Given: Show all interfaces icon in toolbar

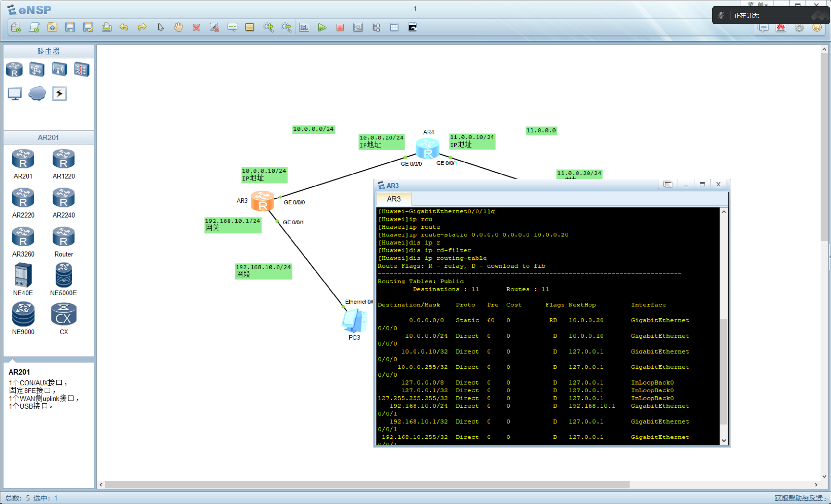Looking at the screenshot, I should (x=376, y=27).
